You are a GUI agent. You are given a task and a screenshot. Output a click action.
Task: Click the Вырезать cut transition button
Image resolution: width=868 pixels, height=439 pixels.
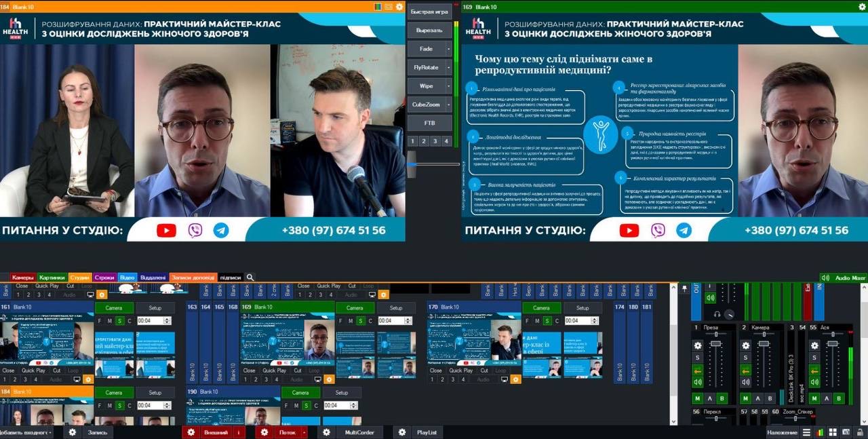tap(429, 31)
